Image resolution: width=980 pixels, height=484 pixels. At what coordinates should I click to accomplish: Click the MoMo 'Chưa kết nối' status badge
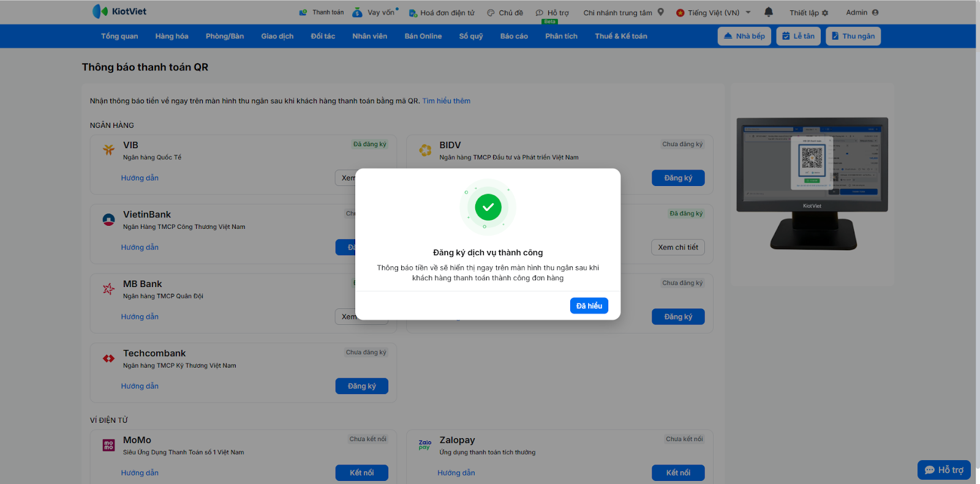pyautogui.click(x=368, y=439)
